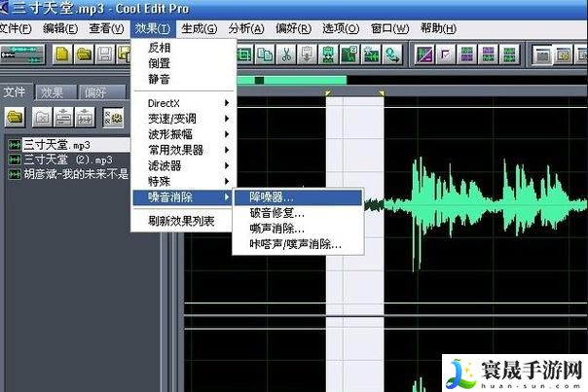The height and width of the screenshot is (392, 588).
Task: Choose 静音 from the effects menu
Action: (x=184, y=79)
